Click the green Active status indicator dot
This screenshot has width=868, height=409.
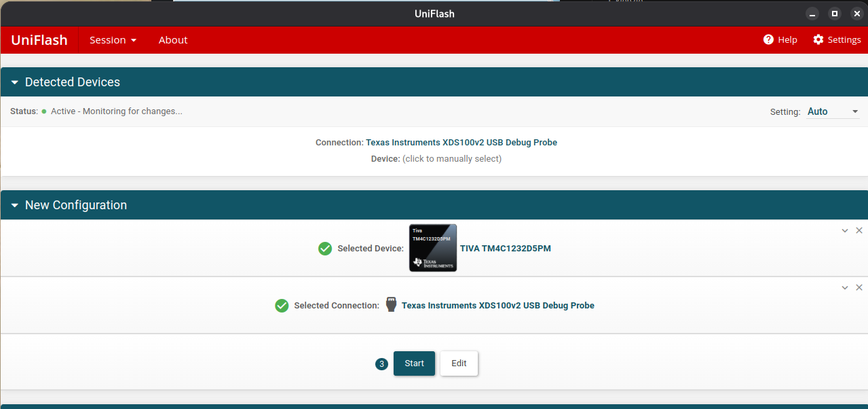click(x=44, y=111)
